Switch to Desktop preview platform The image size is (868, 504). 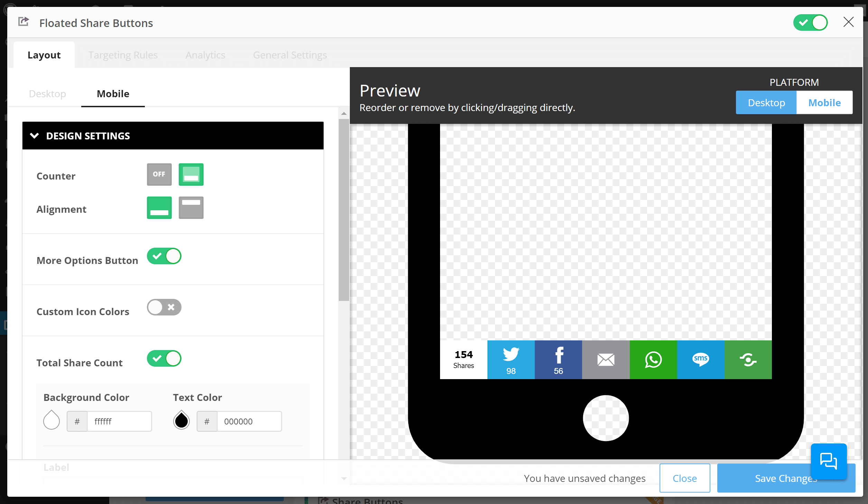[766, 103]
